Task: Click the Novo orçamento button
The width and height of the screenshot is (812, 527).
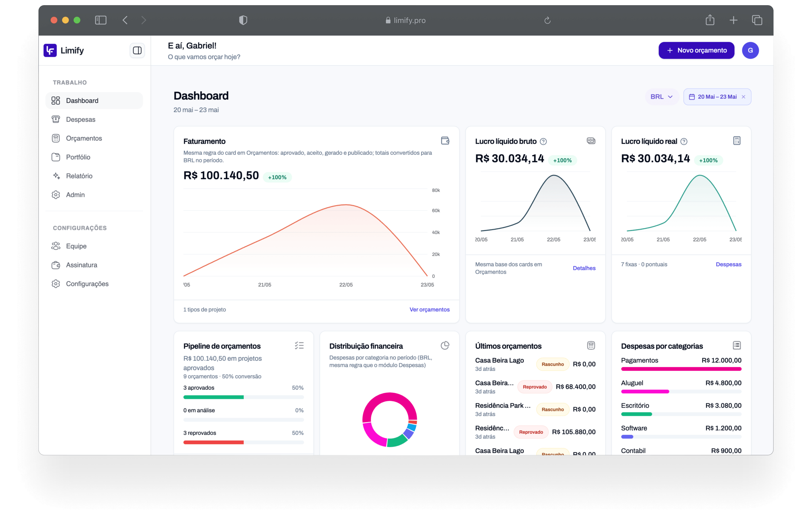Action: tap(696, 51)
